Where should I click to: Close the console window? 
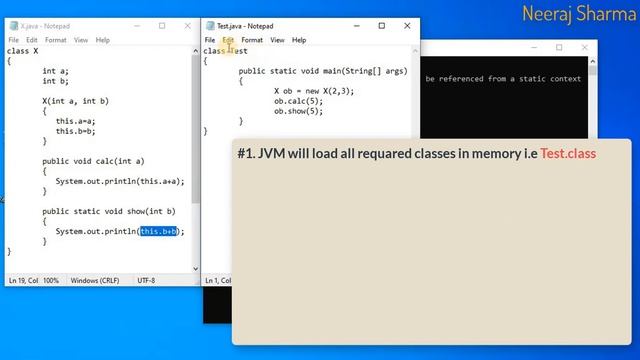pos(584,47)
